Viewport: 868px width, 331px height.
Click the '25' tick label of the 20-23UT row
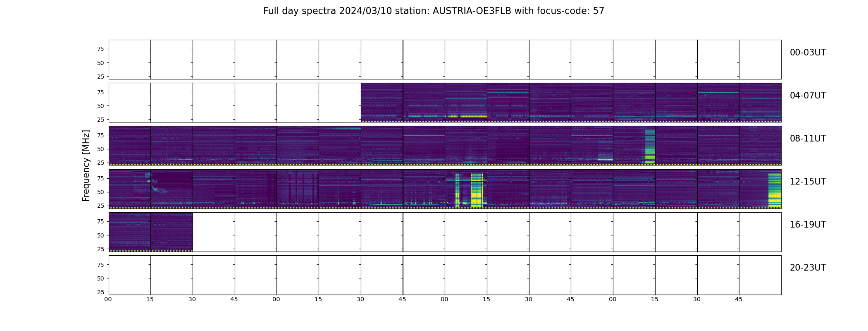(x=100, y=292)
